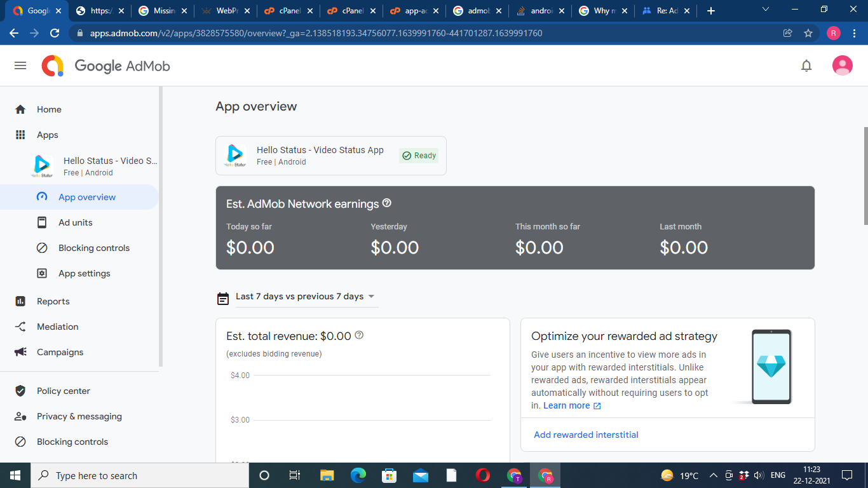Open File Explorer from taskbar

pos(327,475)
